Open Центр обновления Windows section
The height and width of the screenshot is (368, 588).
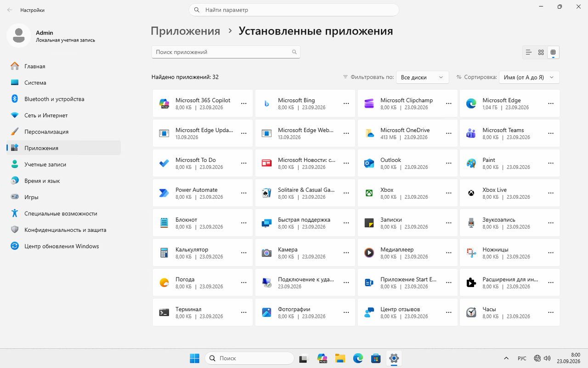point(64,246)
